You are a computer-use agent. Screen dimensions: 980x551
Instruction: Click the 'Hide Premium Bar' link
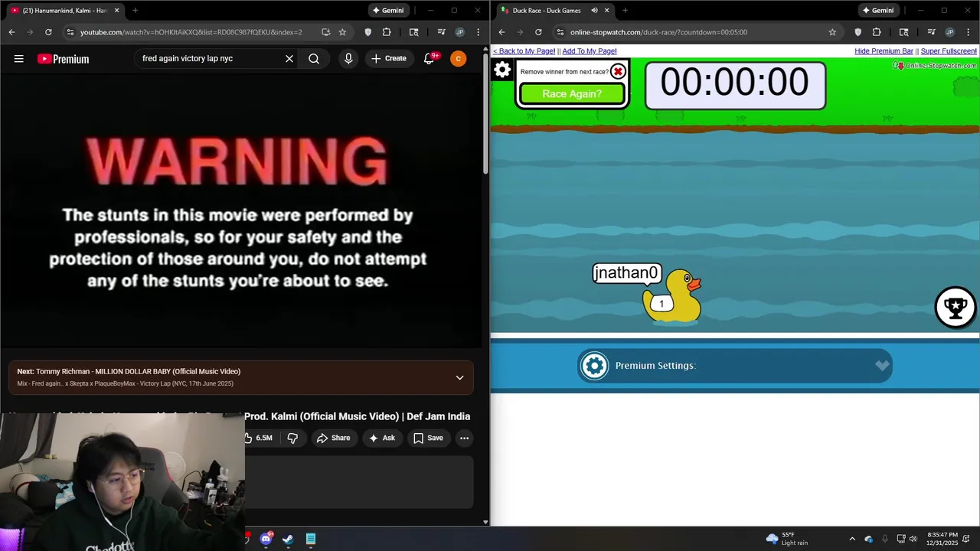884,51
